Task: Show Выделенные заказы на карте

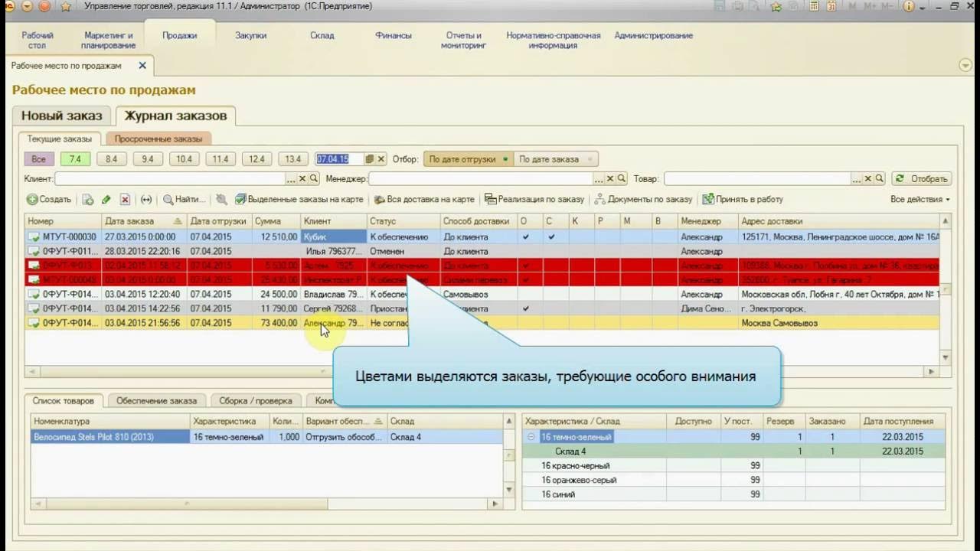Action: point(299,199)
